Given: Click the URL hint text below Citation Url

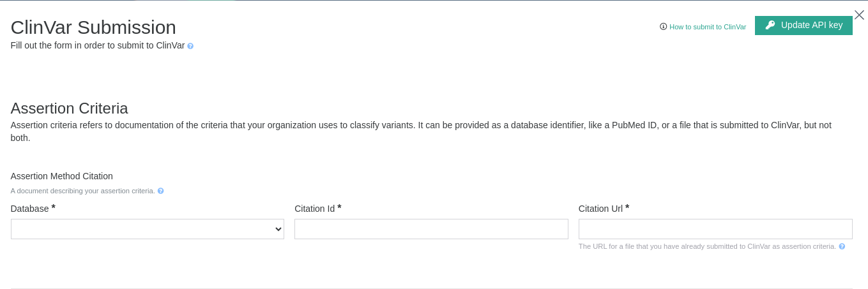Looking at the screenshot, I should (707, 246).
